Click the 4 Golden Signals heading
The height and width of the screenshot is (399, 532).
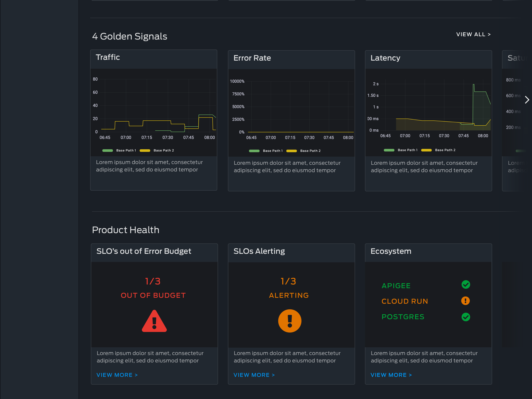[x=129, y=36]
